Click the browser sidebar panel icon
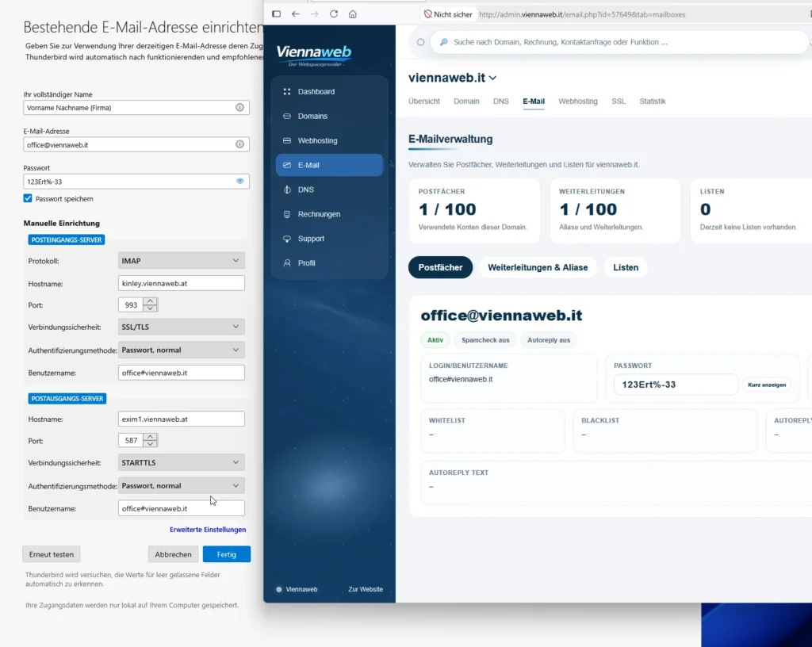 [277, 14]
